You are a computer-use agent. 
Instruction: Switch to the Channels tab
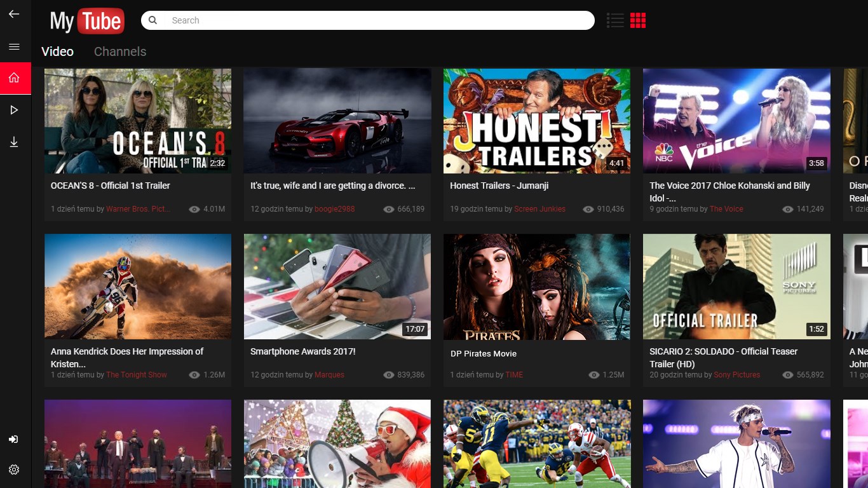119,51
